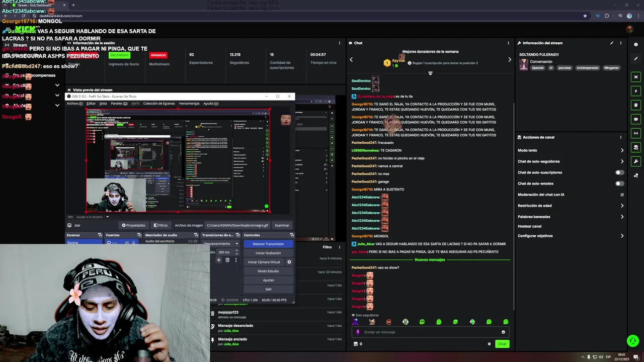Click OBS Propiedades button
Viewport: 644px width, 362px height.
(133, 225)
